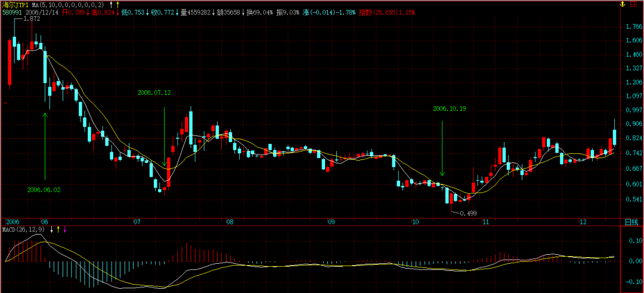The width and height of the screenshot is (644, 293).
Task: Click the turnover amount 额35658
Action: pos(228,13)
